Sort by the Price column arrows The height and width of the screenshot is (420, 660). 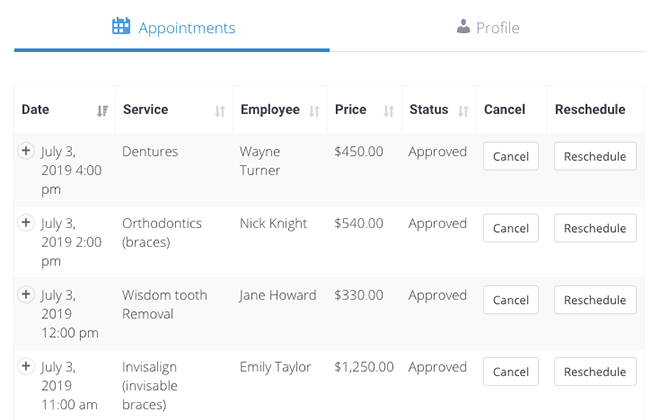(389, 111)
